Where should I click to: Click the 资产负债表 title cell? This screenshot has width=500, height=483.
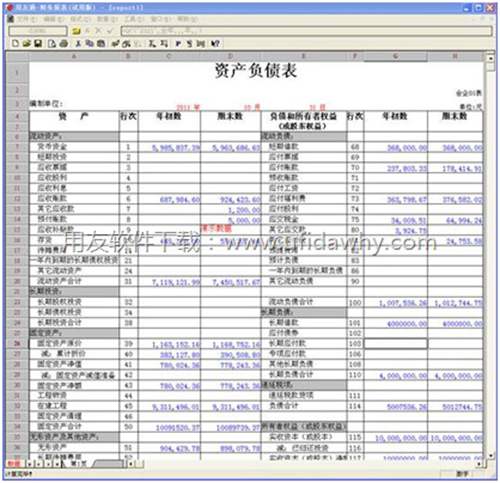(256, 71)
